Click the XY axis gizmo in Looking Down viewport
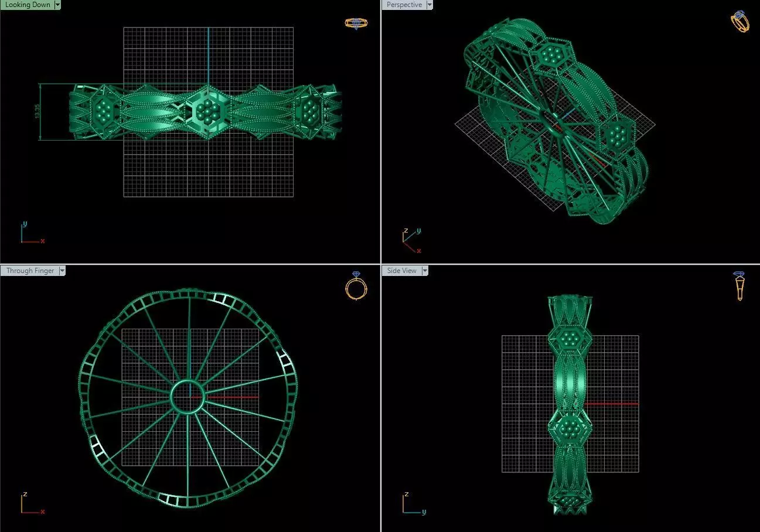The height and width of the screenshot is (532, 760). (x=32, y=232)
